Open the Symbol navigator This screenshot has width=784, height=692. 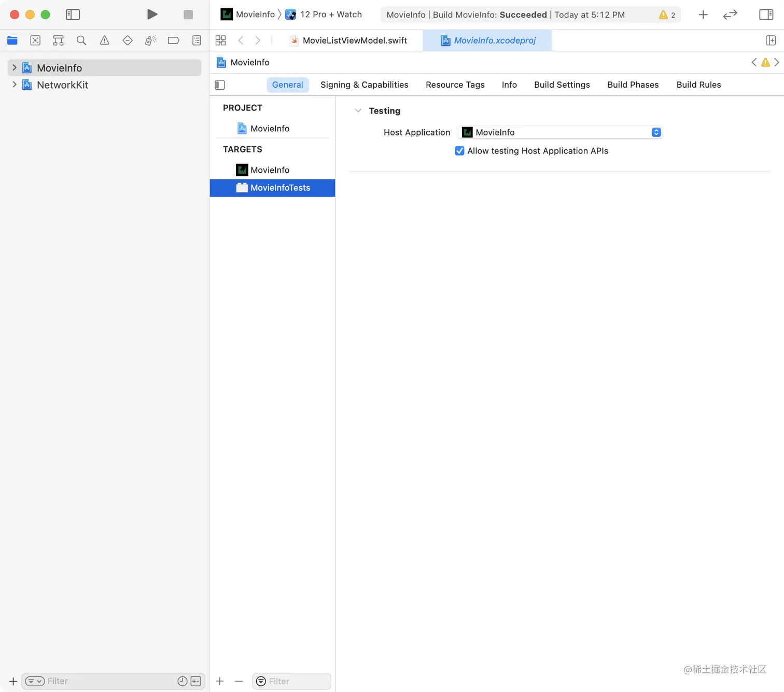(x=59, y=40)
